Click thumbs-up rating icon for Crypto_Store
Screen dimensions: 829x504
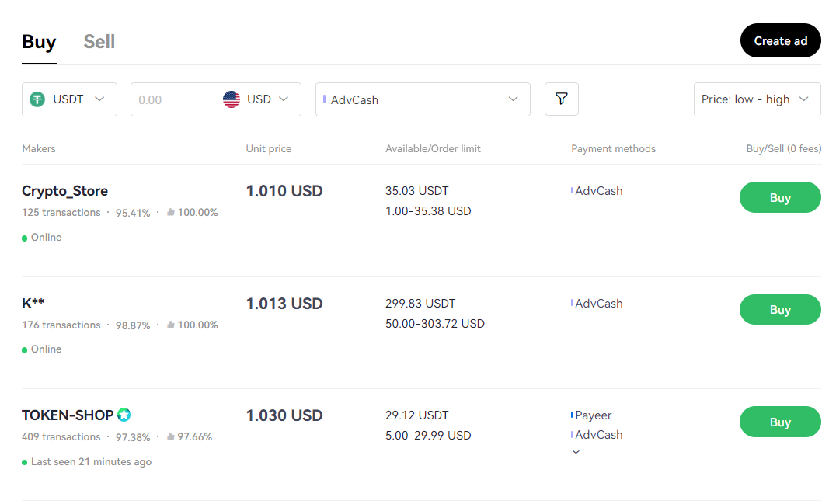click(171, 212)
